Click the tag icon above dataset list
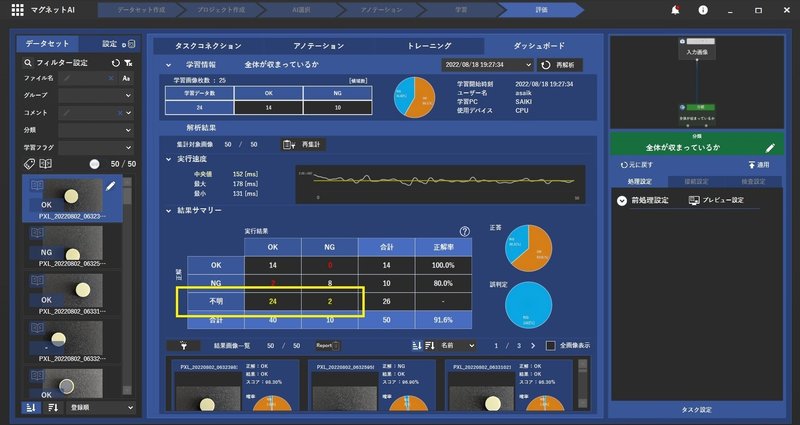 click(x=30, y=164)
